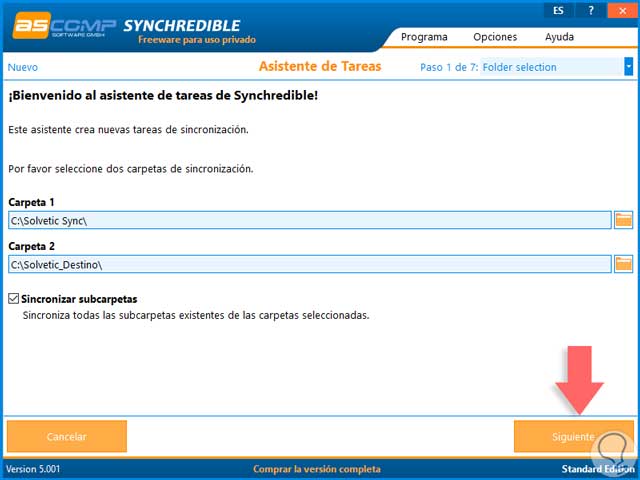Click the ASCOMP logo
This screenshot has height=480, width=640.
[x=64, y=25]
